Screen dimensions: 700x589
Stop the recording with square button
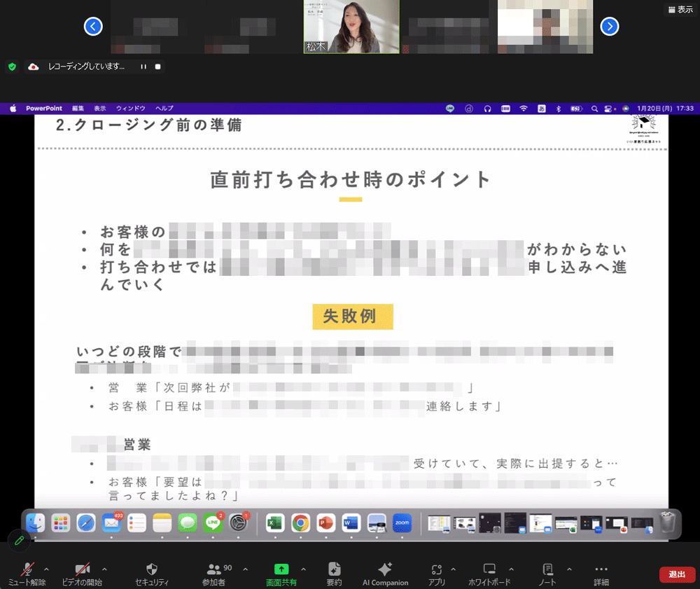(x=157, y=67)
